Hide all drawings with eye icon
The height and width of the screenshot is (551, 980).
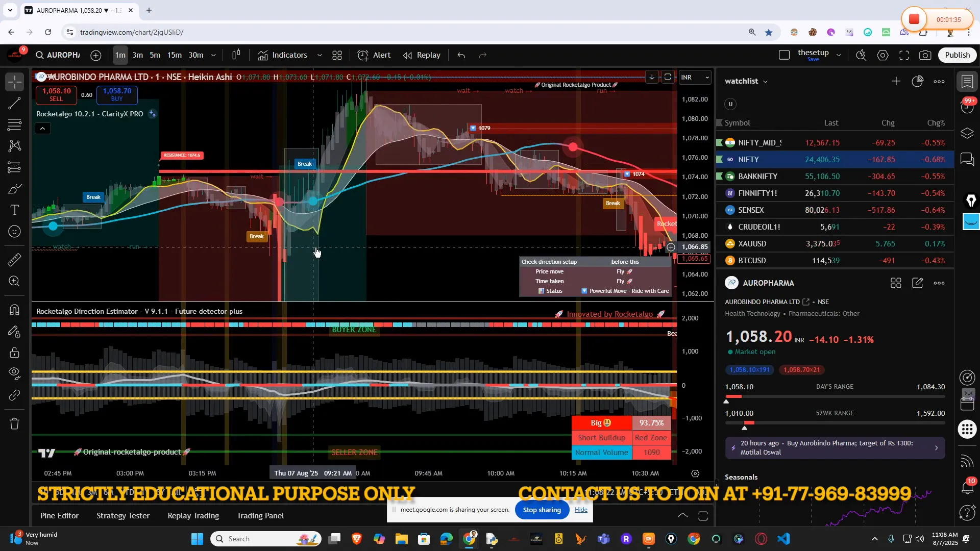15,374
